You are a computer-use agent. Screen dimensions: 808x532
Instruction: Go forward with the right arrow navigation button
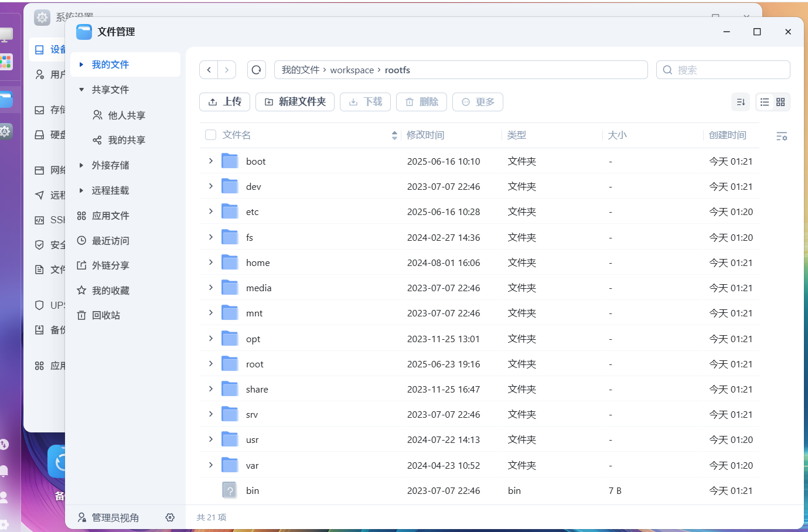click(x=227, y=70)
